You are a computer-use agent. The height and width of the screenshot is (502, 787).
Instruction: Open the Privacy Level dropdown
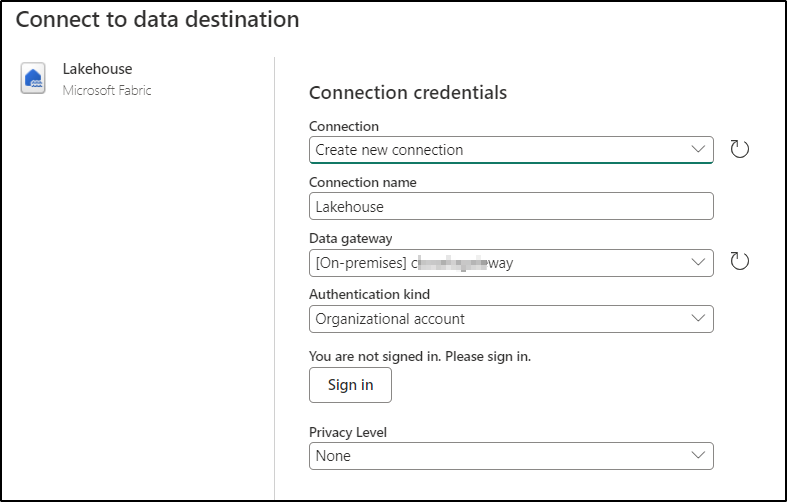tap(511, 456)
